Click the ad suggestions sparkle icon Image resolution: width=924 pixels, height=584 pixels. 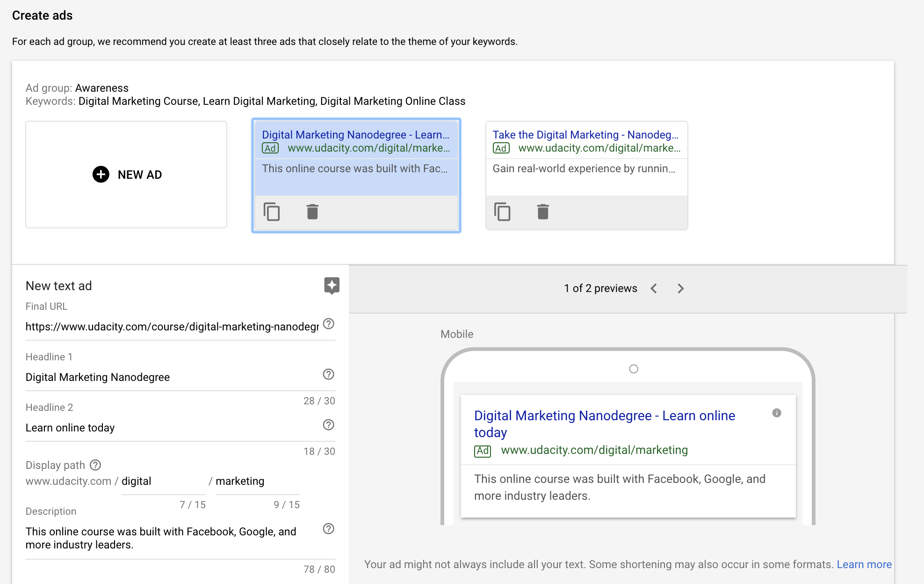tap(332, 285)
